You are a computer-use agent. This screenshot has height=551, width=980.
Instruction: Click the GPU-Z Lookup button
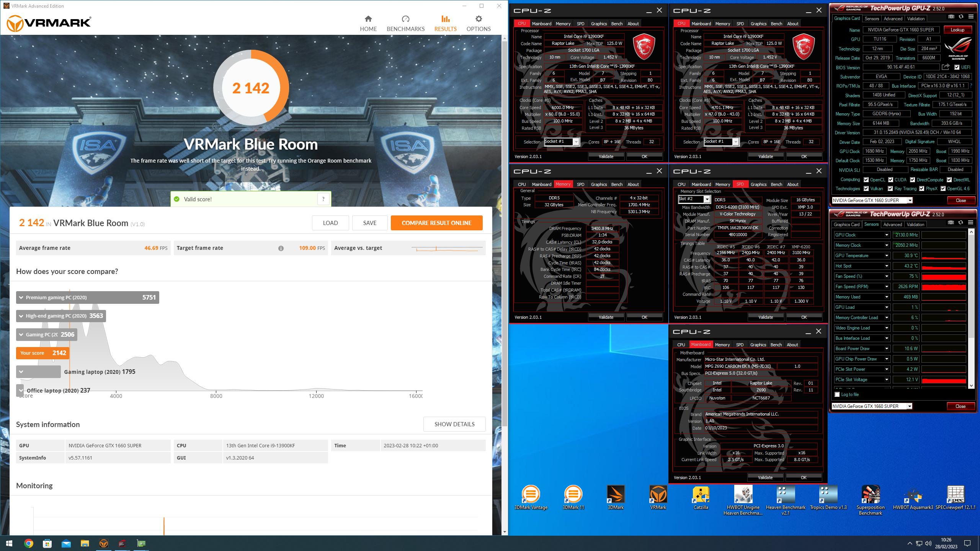click(x=957, y=30)
